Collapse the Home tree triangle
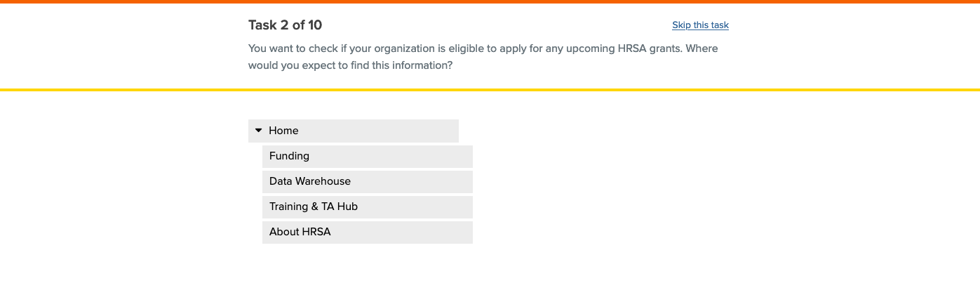The image size is (980, 288). point(258,131)
